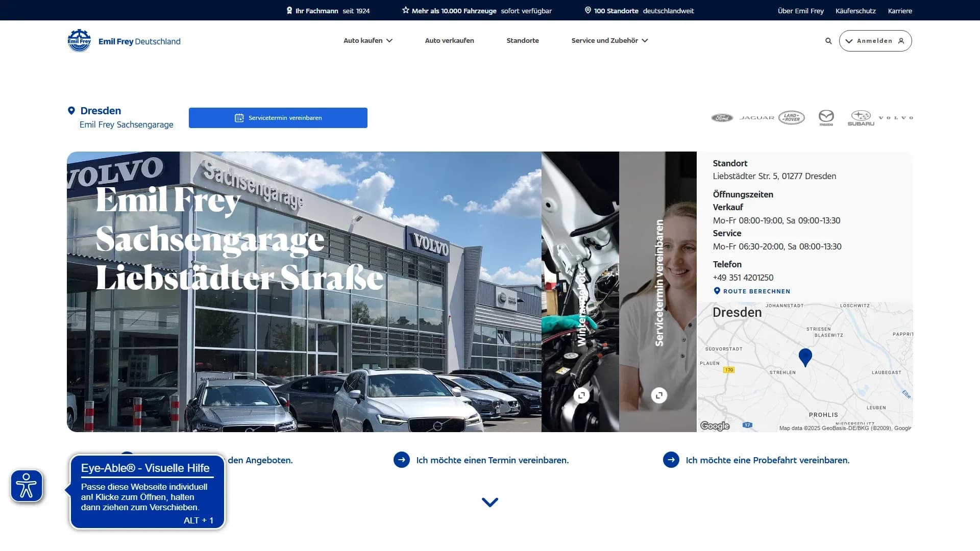980x551 pixels.
Task: Expand the Service und Zubehör menu
Action: tap(609, 41)
